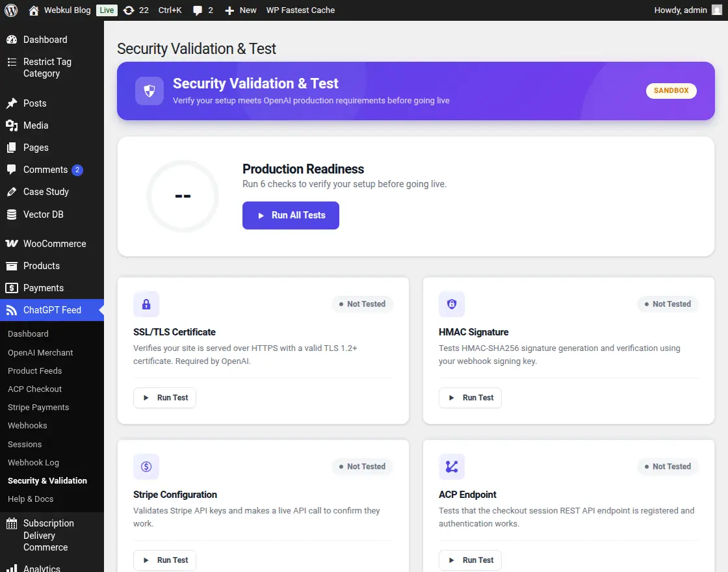Screen dimensions: 728x572
Task: Open WP Fastest Cache from the admin bar
Action: click(x=300, y=10)
